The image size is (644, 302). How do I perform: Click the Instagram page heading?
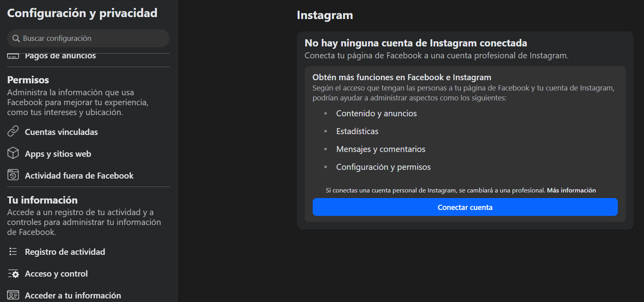(325, 15)
